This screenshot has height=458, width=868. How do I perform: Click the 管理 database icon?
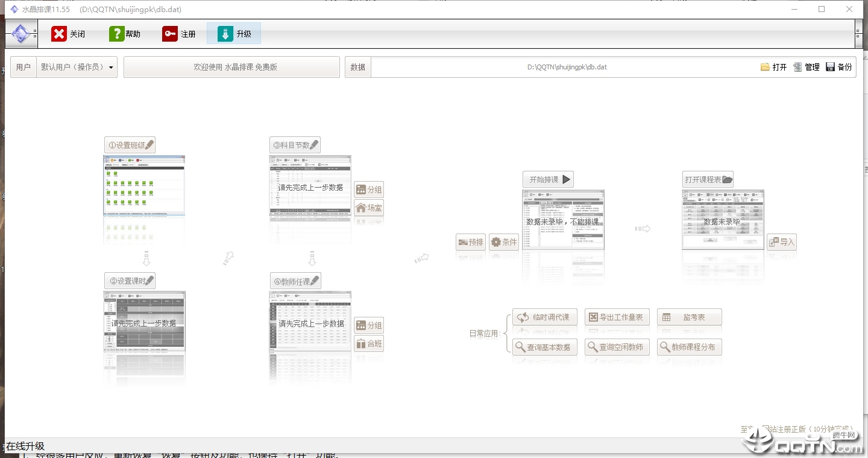[x=797, y=67]
